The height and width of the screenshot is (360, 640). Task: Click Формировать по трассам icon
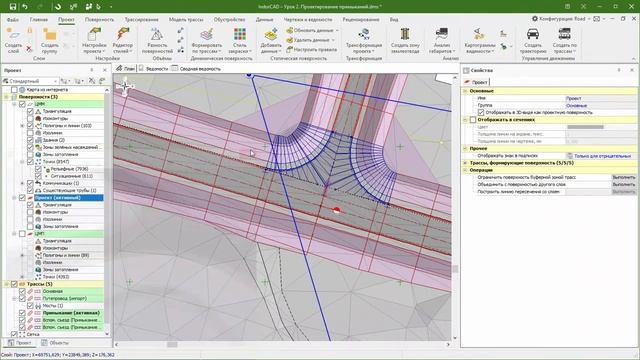tap(207, 34)
